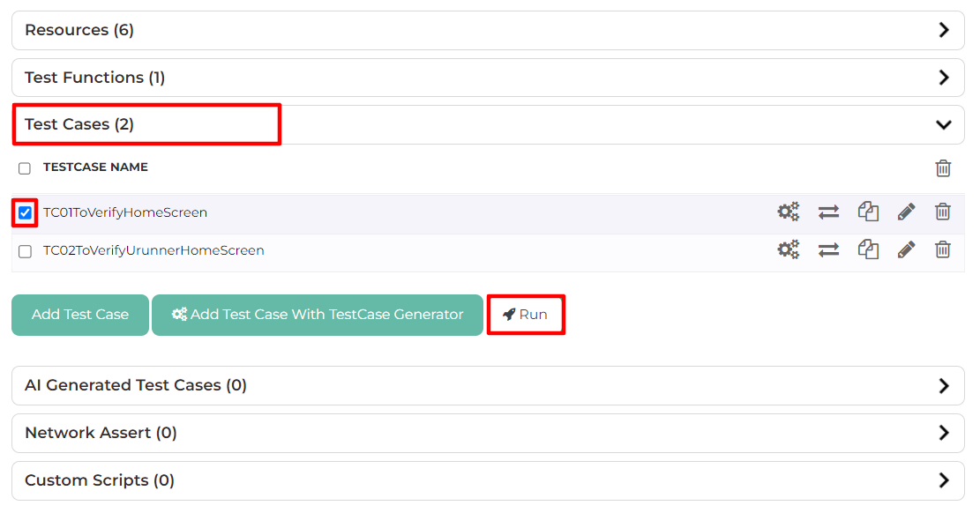Toggle the select-all TESTCASE NAME checkbox

click(x=25, y=168)
